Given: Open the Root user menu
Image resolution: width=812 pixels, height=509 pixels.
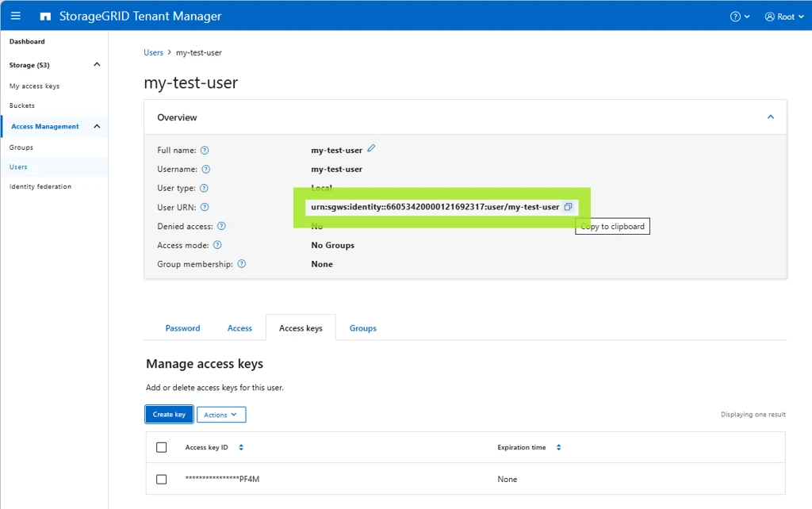Looking at the screenshot, I should tap(784, 17).
